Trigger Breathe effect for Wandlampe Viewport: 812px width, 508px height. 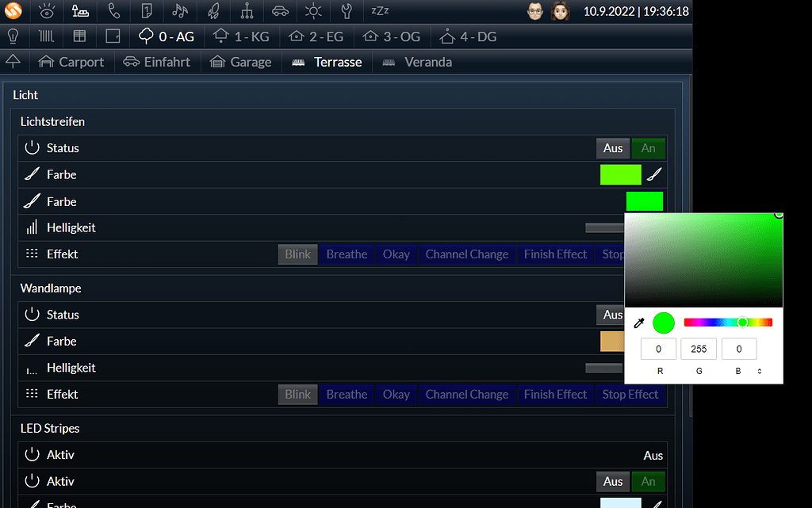[347, 395]
